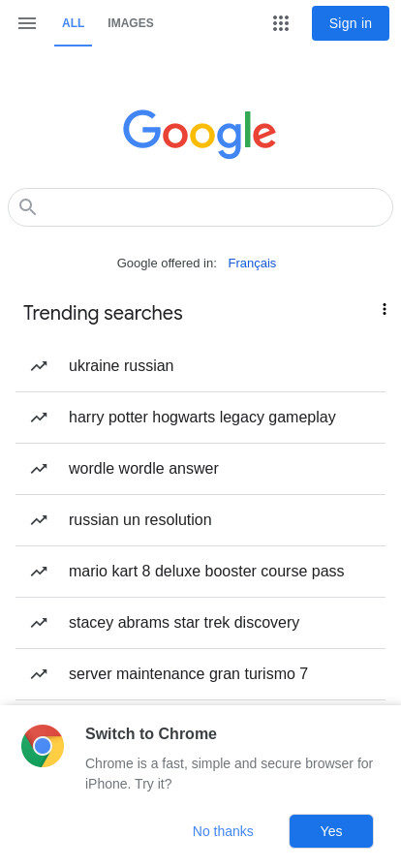Click trend arrow beside wordle wordle answer

click(x=39, y=469)
